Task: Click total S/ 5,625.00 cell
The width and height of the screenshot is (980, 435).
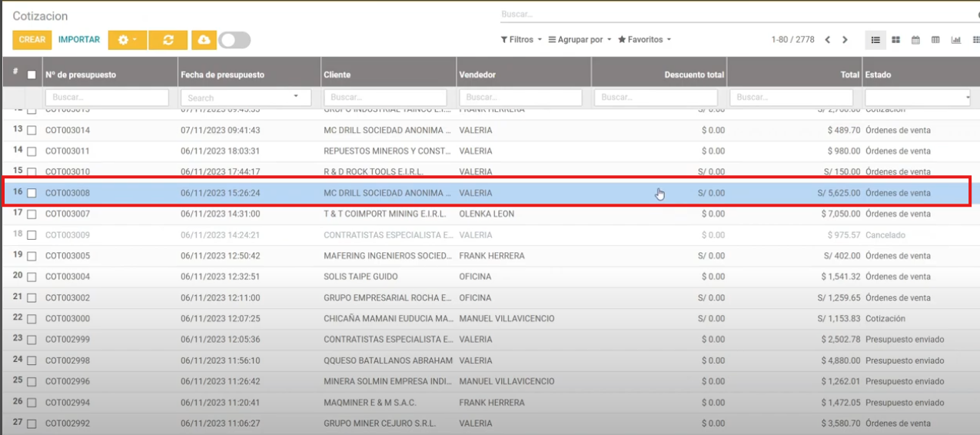Action: click(839, 194)
